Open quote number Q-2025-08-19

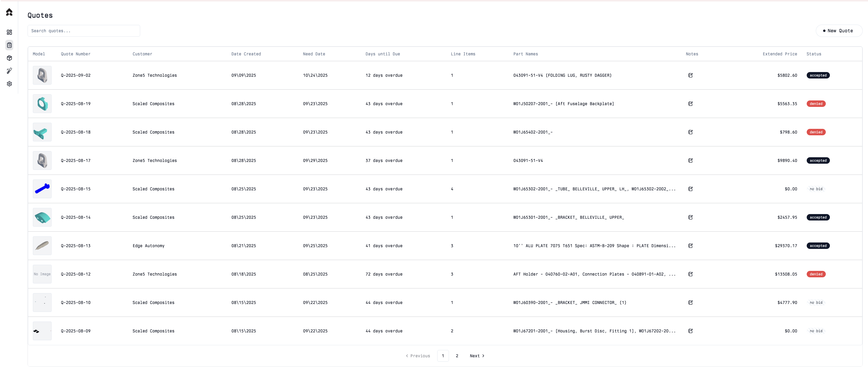pyautogui.click(x=76, y=104)
